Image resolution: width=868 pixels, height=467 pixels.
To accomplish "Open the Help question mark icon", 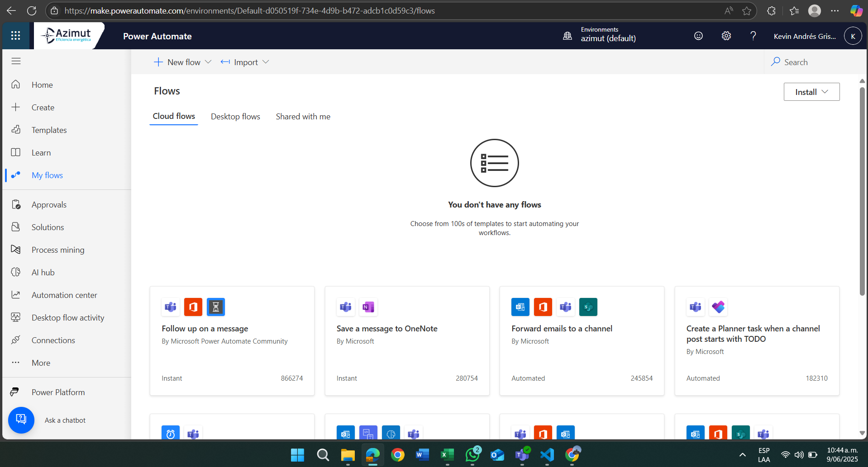I will pyautogui.click(x=753, y=36).
